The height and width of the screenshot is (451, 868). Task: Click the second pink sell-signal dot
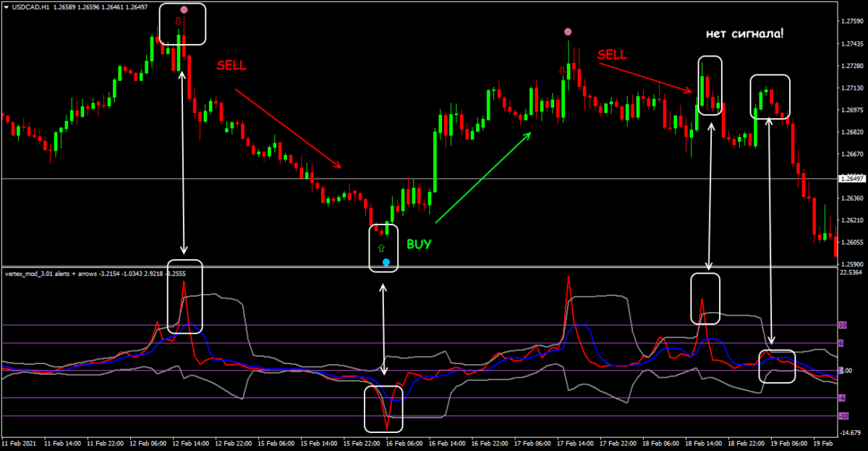pos(568,32)
